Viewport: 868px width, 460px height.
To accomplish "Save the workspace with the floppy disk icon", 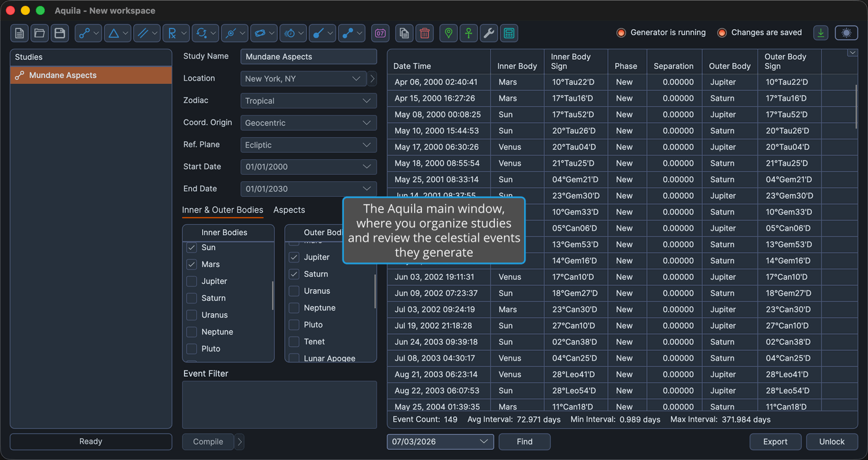I will coord(60,33).
